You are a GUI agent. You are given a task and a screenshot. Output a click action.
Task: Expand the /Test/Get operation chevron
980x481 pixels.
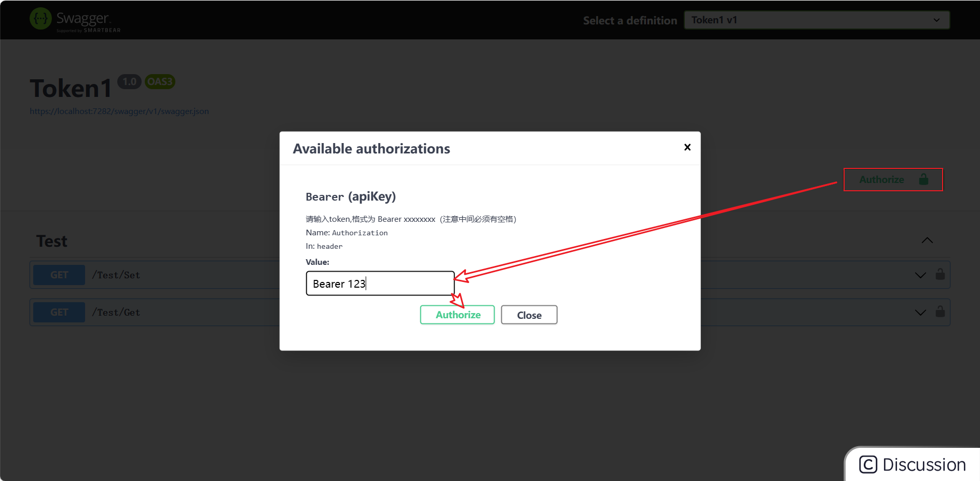pos(920,313)
